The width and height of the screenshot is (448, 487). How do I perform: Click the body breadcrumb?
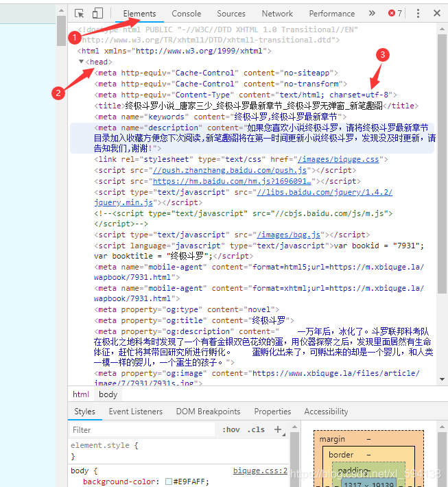click(108, 394)
